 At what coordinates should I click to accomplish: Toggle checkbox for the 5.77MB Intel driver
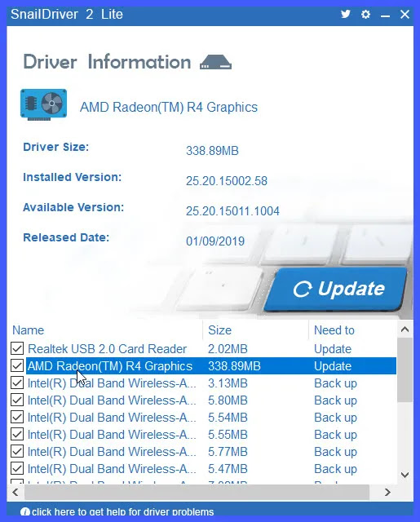point(17,451)
